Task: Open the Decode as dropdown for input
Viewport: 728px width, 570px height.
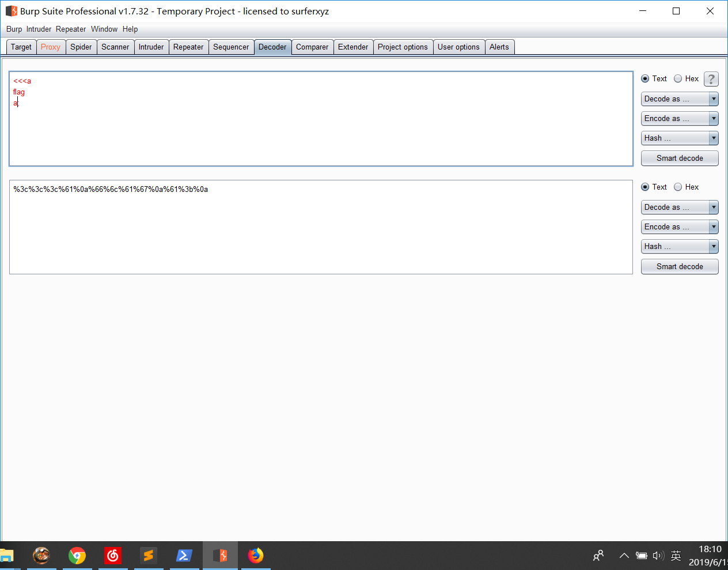Action: pyautogui.click(x=680, y=99)
